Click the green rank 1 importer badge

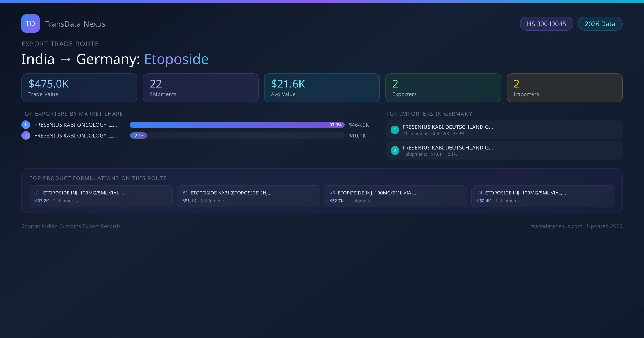tap(395, 130)
